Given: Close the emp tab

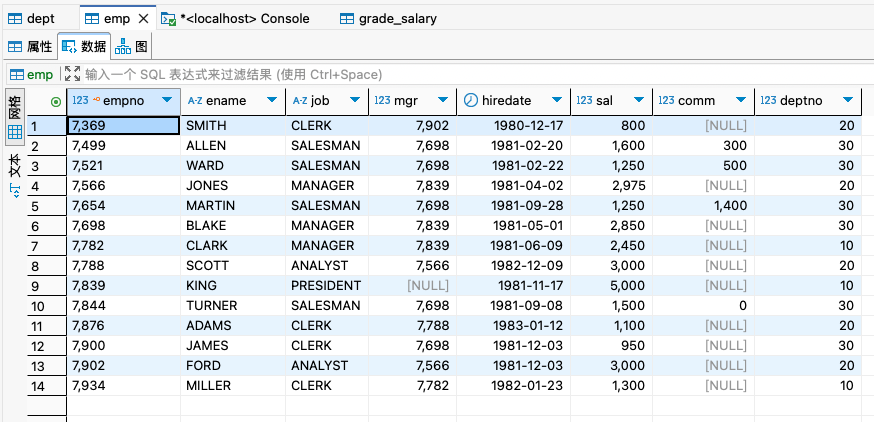Looking at the screenshot, I should [x=143, y=18].
